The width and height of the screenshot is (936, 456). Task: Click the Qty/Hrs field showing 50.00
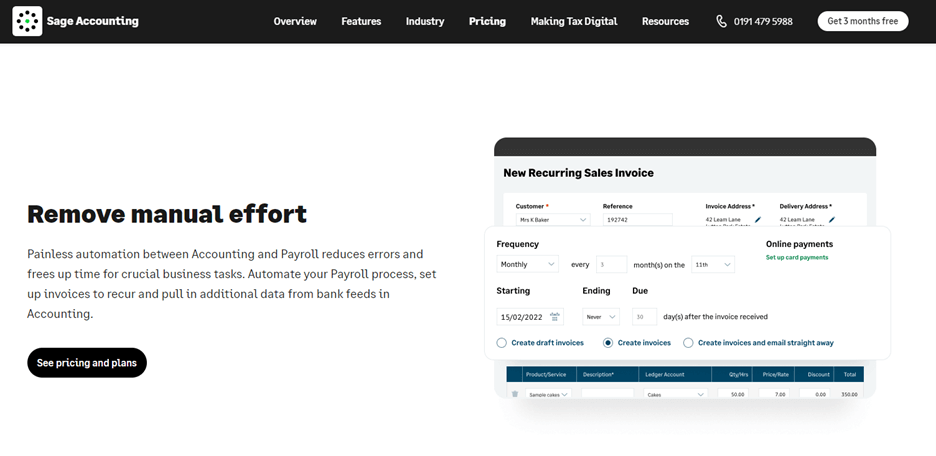pyautogui.click(x=733, y=395)
